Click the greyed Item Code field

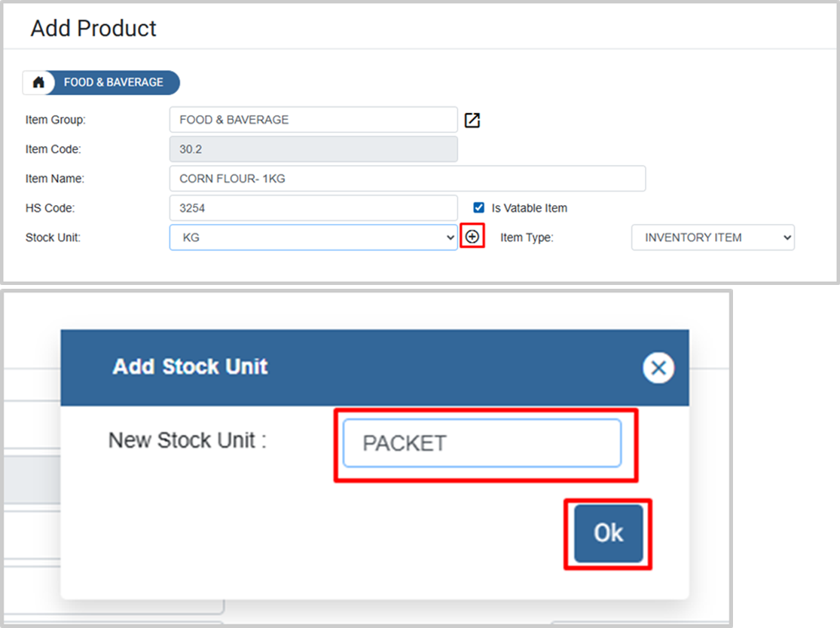(313, 149)
